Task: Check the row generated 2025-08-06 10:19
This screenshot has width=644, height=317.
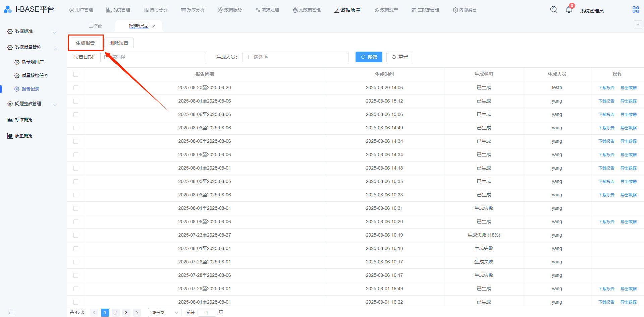Action: (x=76, y=235)
